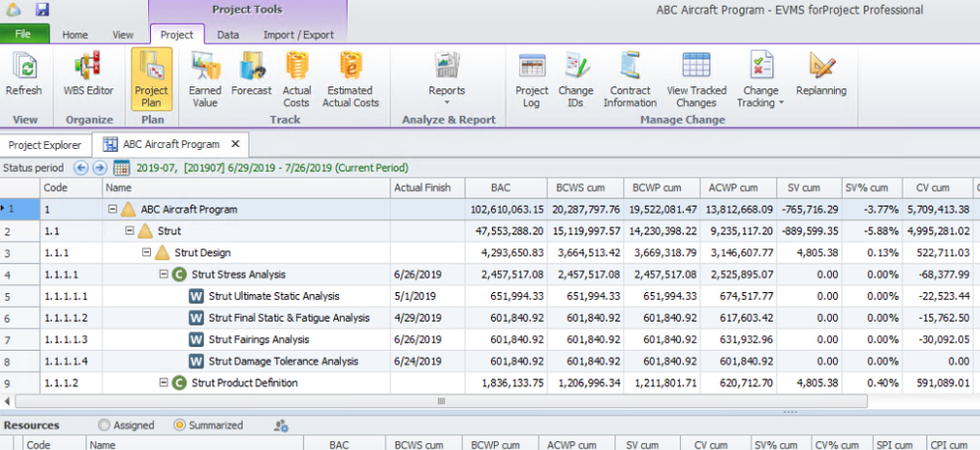
Task: Switch to the Home ribbon tab
Action: 75,35
